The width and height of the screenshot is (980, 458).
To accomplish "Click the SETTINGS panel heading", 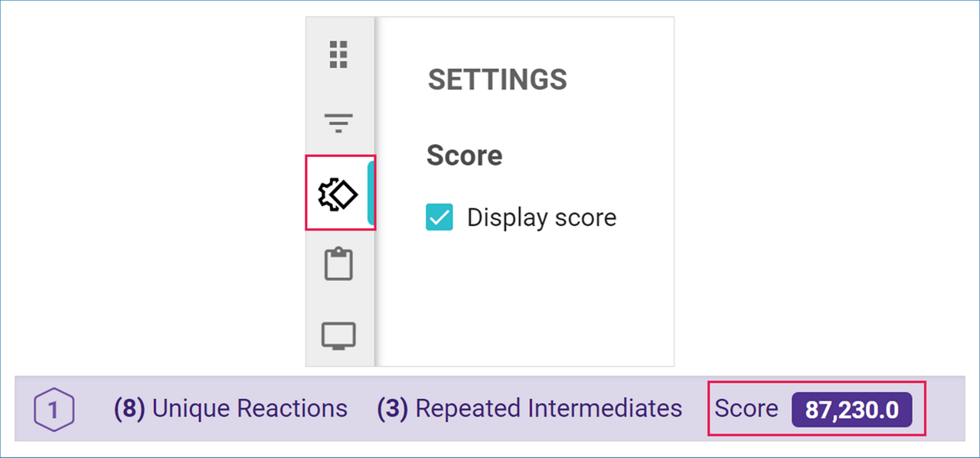I will pos(497,80).
